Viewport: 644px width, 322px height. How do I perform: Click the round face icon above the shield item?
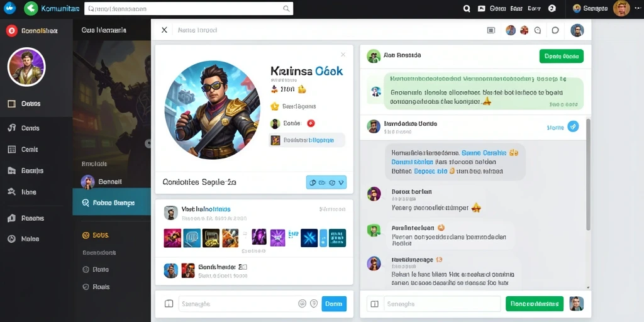click(x=86, y=269)
